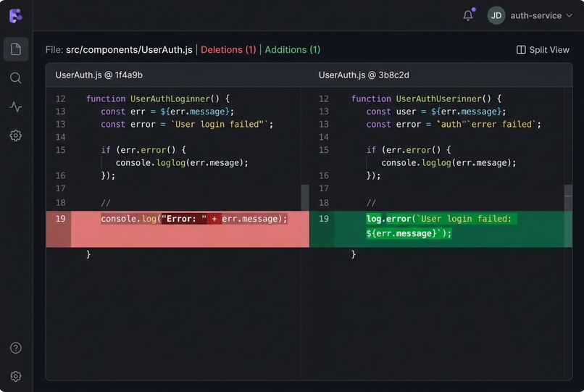Click line number 12 in left pane

(x=60, y=99)
